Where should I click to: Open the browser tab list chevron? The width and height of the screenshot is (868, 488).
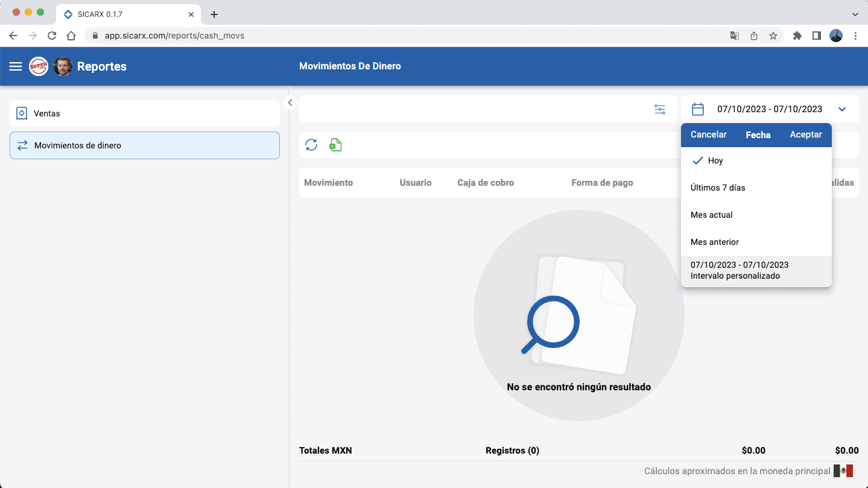point(855,14)
